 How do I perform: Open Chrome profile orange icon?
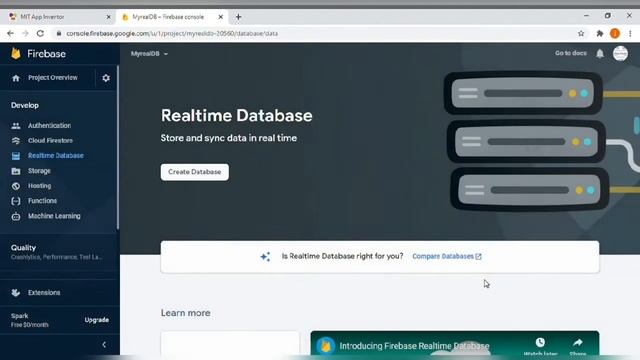615,33
